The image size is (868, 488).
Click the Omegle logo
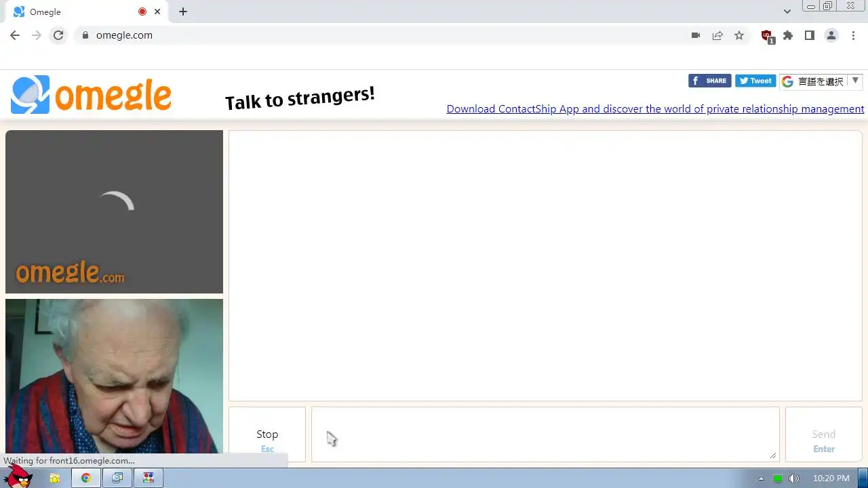(x=91, y=95)
